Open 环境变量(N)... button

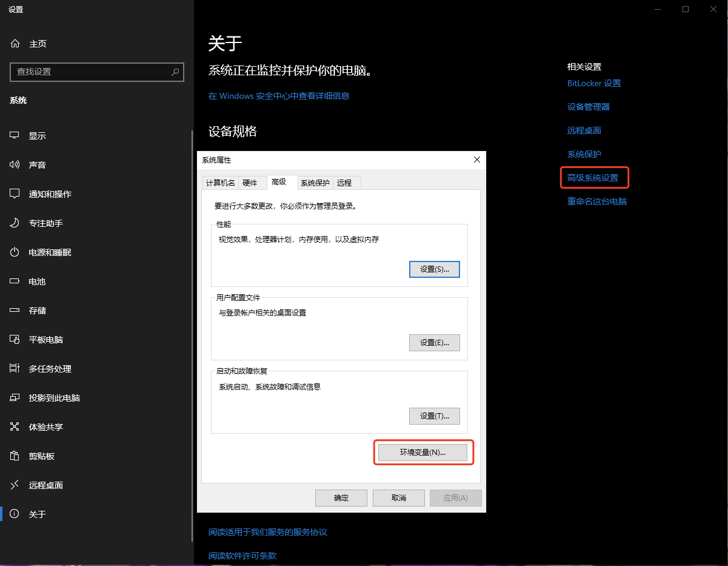point(422,453)
